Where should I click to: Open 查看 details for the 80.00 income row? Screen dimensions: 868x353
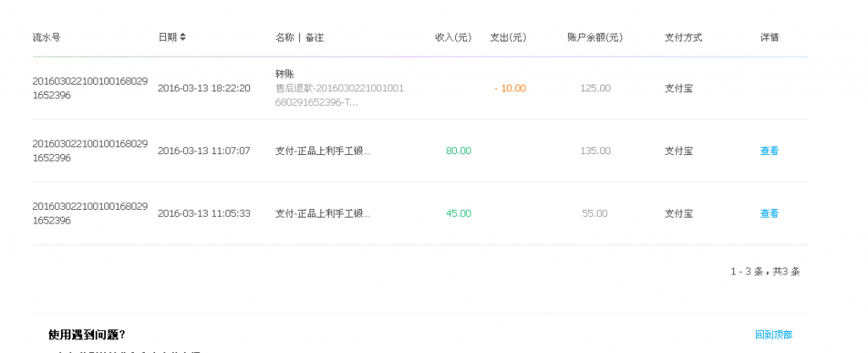pos(769,151)
